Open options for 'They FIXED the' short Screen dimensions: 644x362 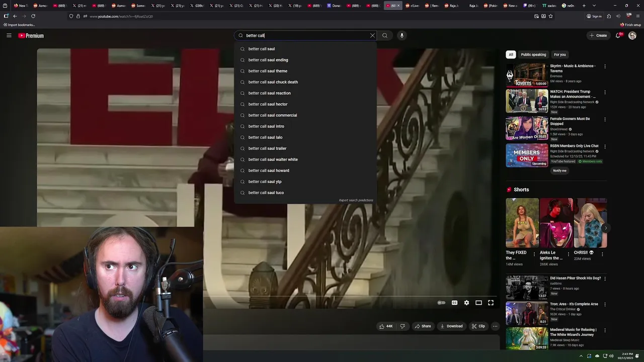(x=534, y=254)
